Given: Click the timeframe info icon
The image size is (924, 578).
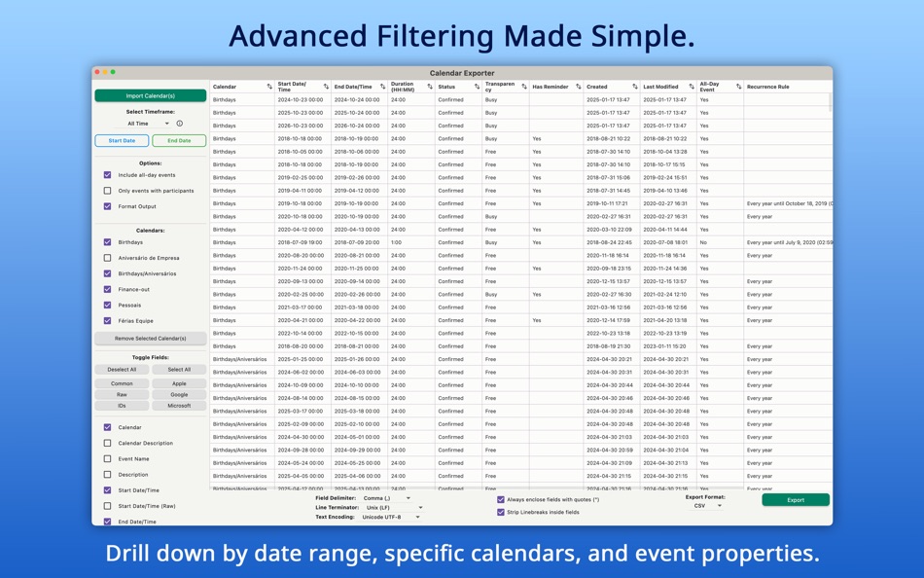Looking at the screenshot, I should [180, 124].
